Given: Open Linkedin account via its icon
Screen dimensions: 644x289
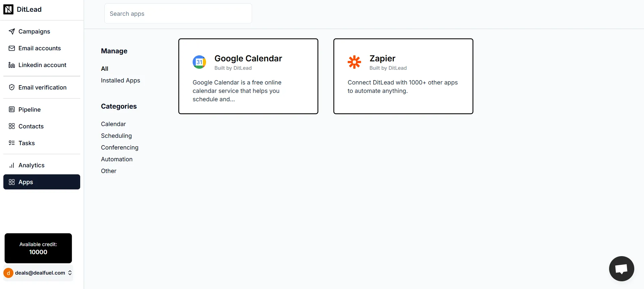Looking at the screenshot, I should [11, 65].
